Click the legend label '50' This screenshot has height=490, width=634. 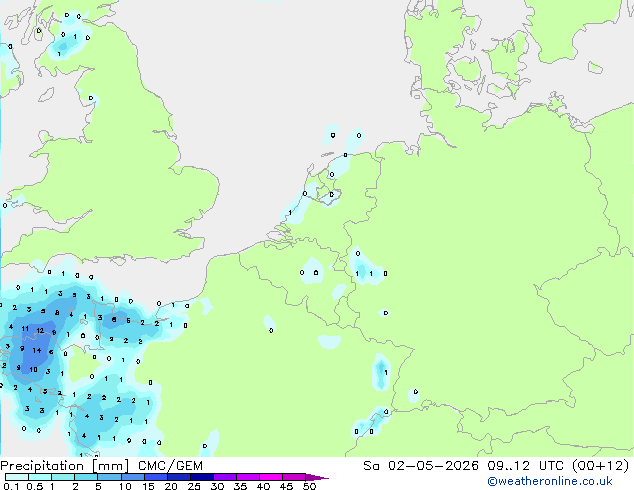(310, 486)
